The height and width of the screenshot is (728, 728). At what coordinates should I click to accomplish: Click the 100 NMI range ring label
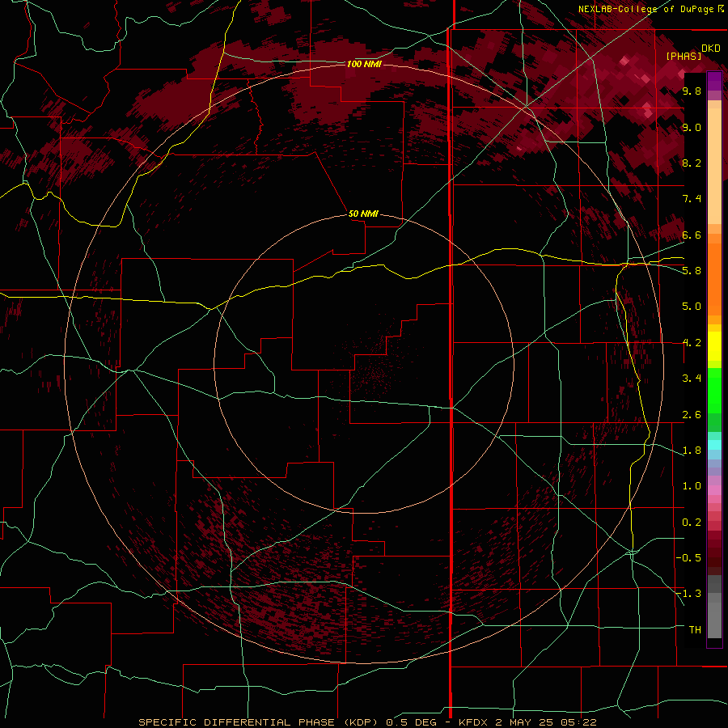tap(364, 64)
